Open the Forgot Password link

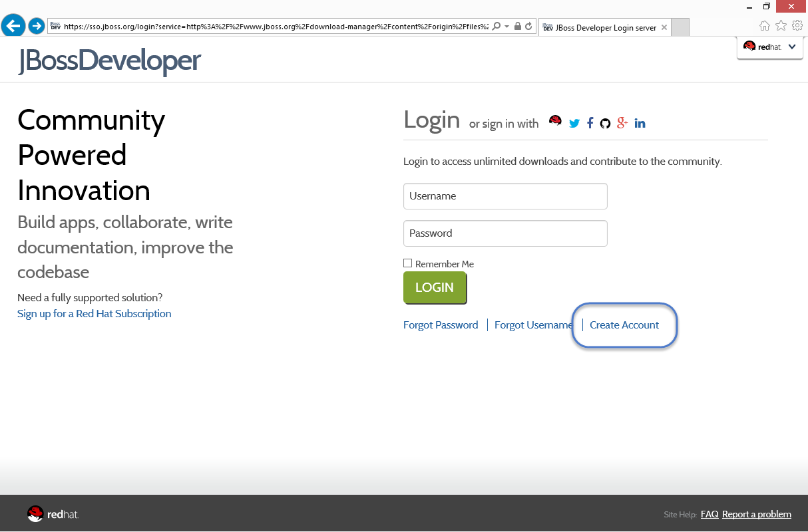click(441, 325)
